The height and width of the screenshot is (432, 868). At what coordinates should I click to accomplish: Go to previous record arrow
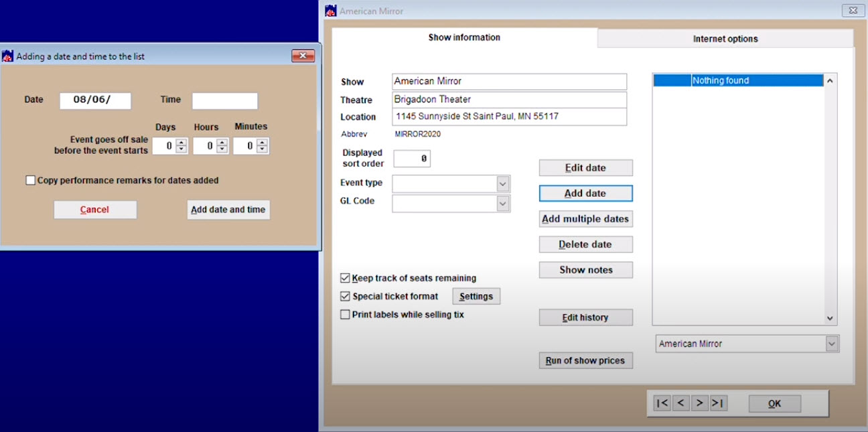(x=680, y=403)
